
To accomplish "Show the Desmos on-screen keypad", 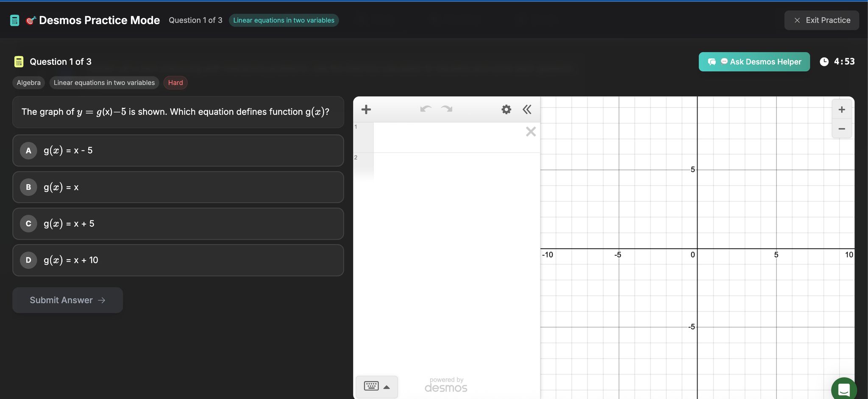I will coord(376,387).
